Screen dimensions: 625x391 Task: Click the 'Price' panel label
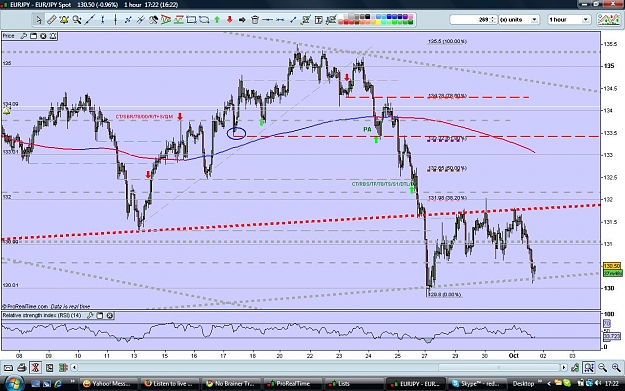coord(8,36)
